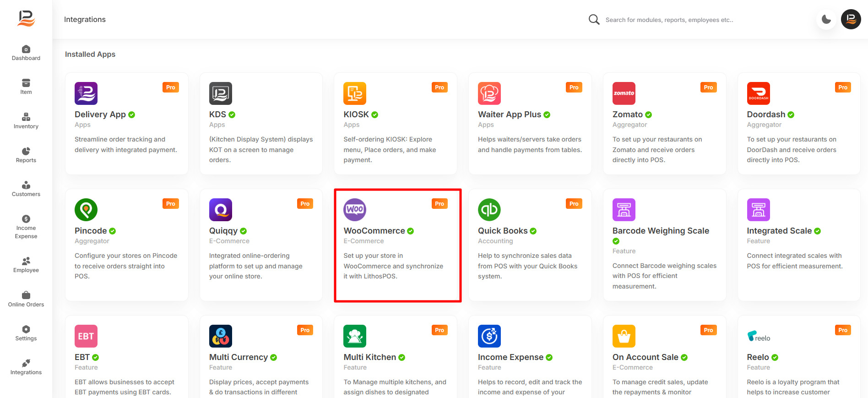Image resolution: width=868 pixels, height=398 pixels.
Task: Open the Dashboard sidebar icon
Action: coord(26,49)
